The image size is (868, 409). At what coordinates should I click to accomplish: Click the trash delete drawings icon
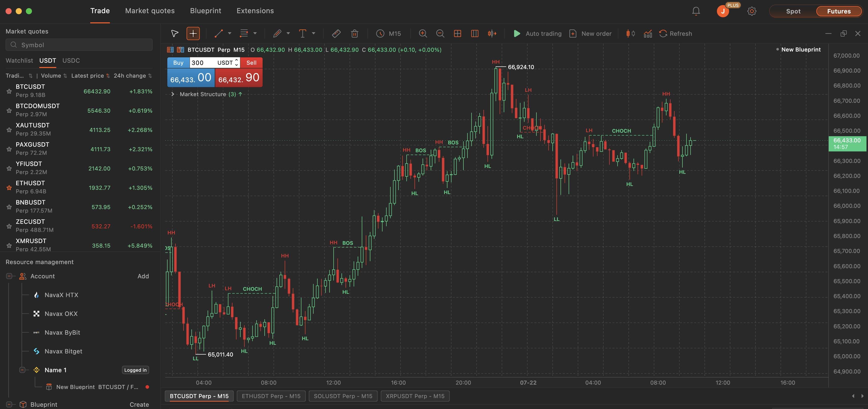[354, 33]
